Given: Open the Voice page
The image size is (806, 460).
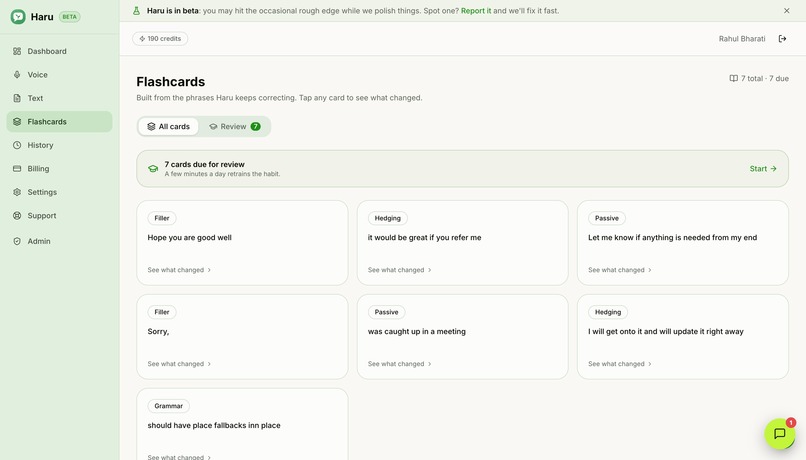Looking at the screenshot, I should click(59, 75).
